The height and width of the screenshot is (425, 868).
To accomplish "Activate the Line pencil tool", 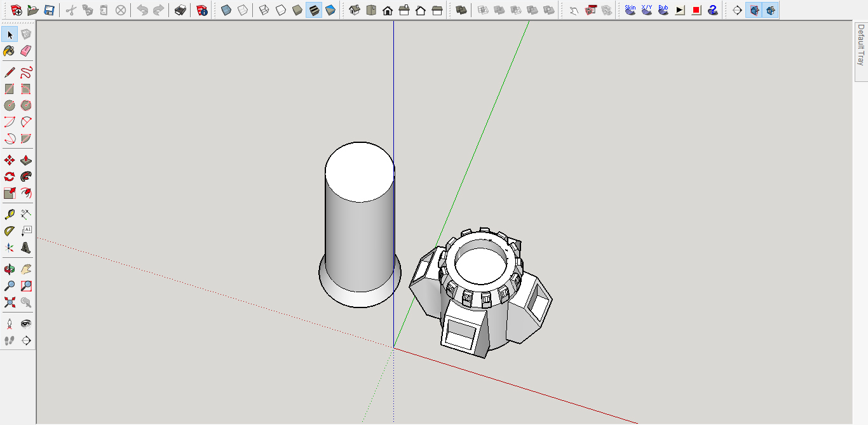I will [x=10, y=72].
